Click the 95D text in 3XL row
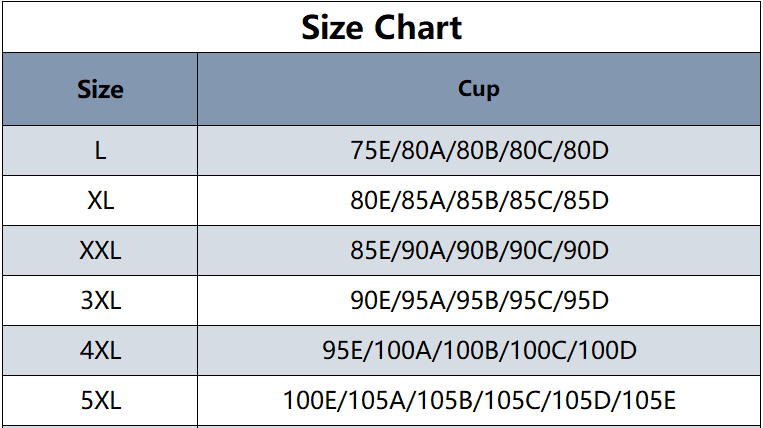Viewport: 763px width, 428px height. pyautogui.click(x=586, y=300)
